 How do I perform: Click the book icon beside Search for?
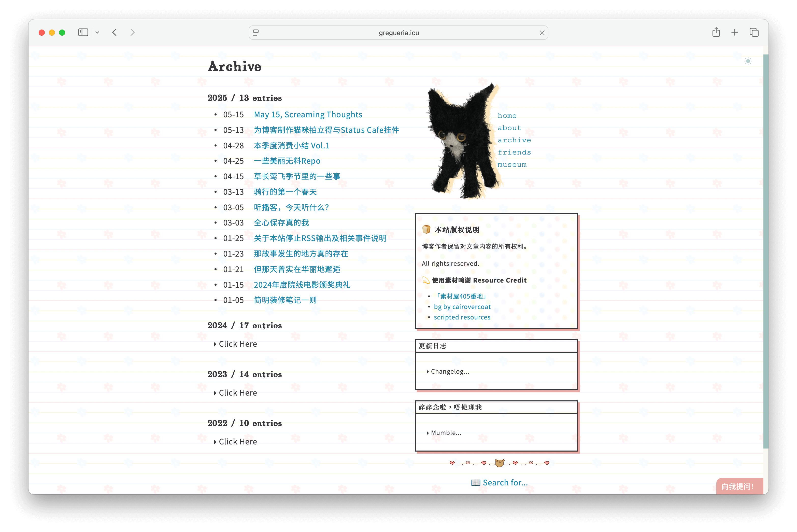coord(476,482)
